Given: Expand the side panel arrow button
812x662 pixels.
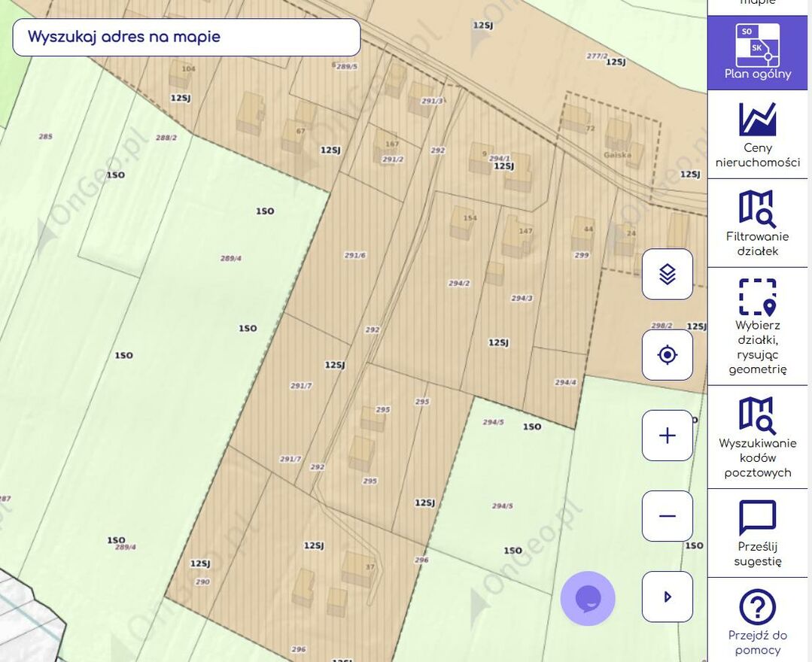Looking at the screenshot, I should [x=667, y=597].
